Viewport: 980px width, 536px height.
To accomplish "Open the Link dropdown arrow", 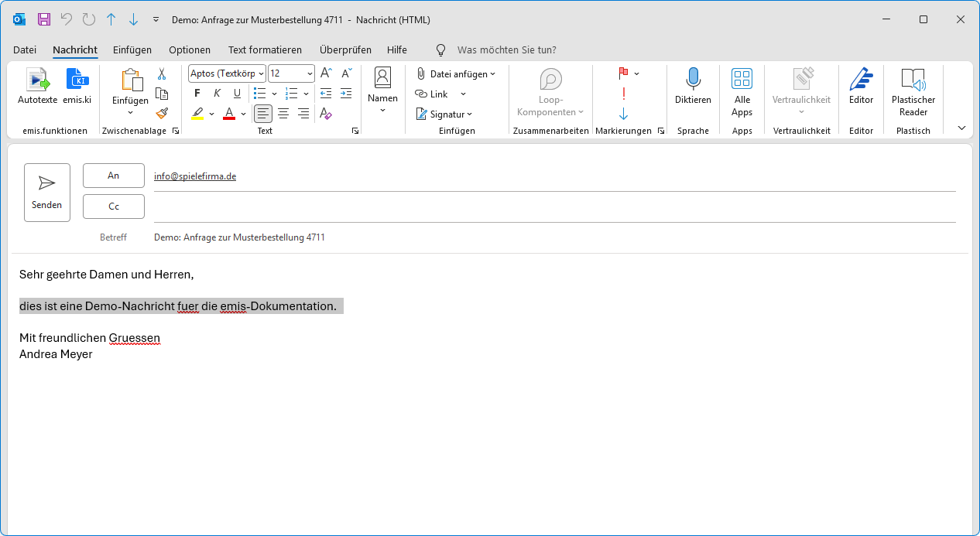I will coord(463,94).
